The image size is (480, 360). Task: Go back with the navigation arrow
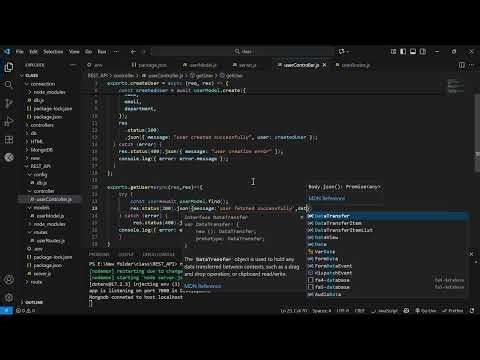pyautogui.click(x=133, y=52)
